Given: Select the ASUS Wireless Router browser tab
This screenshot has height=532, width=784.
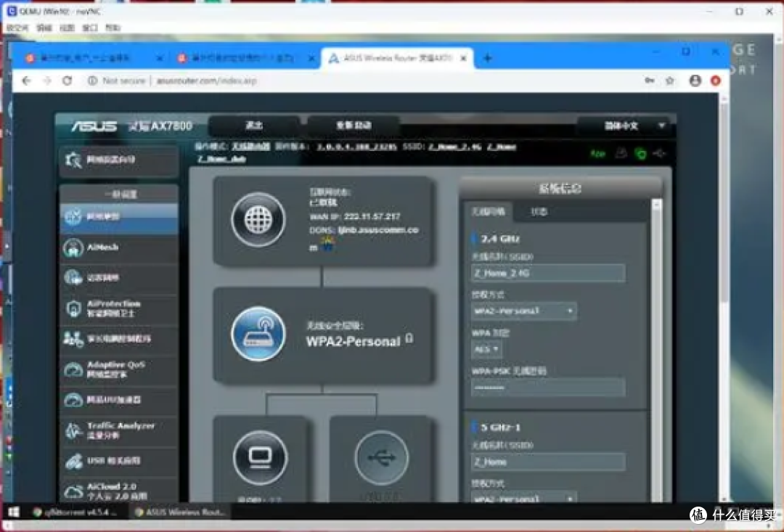Looking at the screenshot, I should click(x=398, y=58).
